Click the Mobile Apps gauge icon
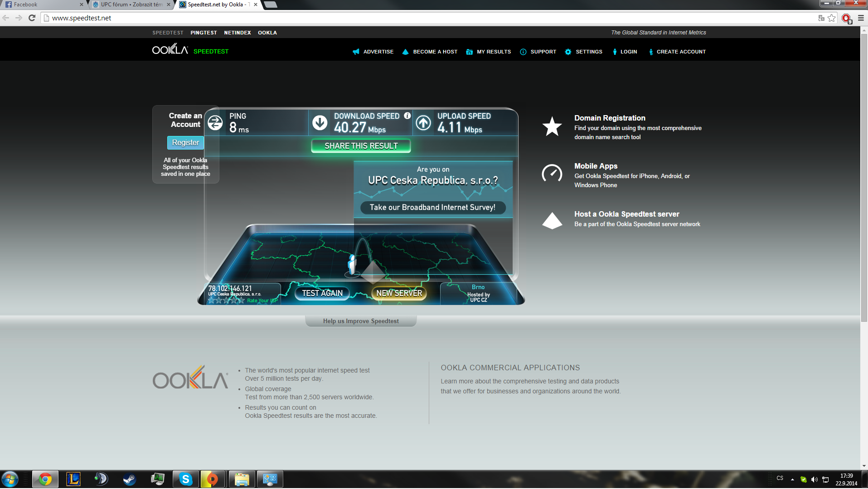This screenshot has height=489, width=868. (552, 173)
